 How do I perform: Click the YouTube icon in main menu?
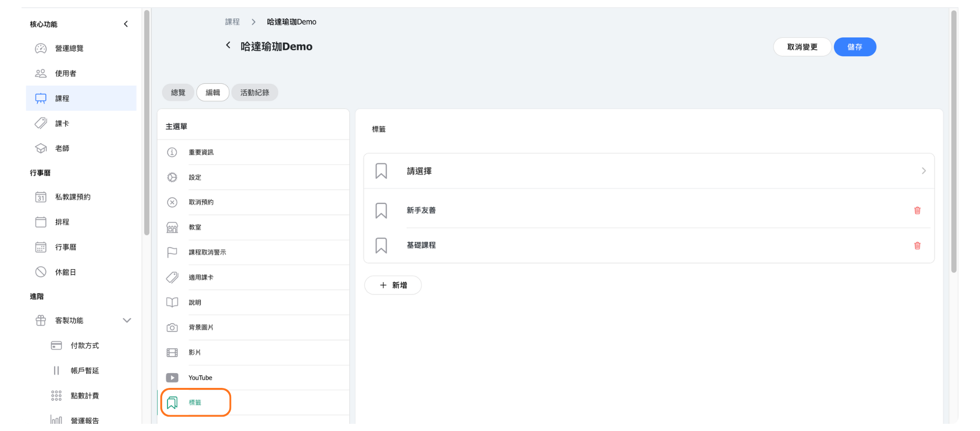pos(172,378)
